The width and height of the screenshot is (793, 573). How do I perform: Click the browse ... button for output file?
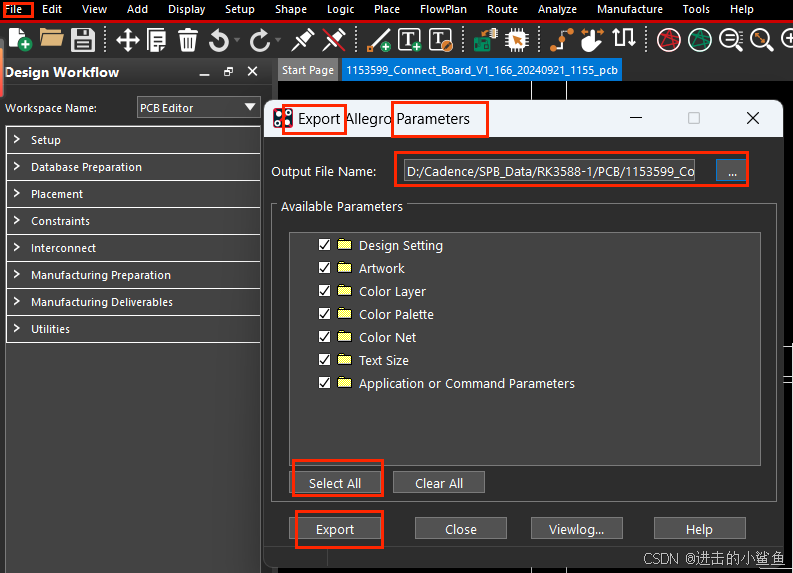click(x=732, y=171)
